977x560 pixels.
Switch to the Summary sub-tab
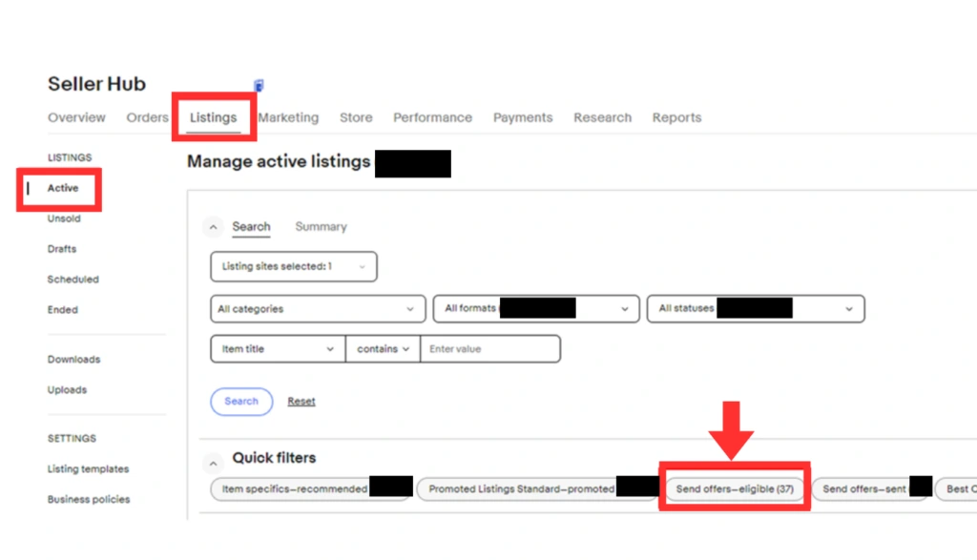point(321,227)
